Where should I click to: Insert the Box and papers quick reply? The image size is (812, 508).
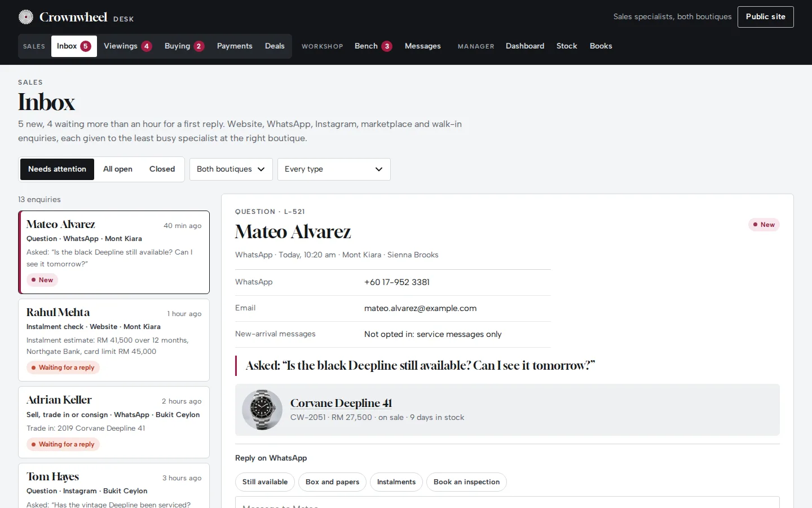point(332,482)
